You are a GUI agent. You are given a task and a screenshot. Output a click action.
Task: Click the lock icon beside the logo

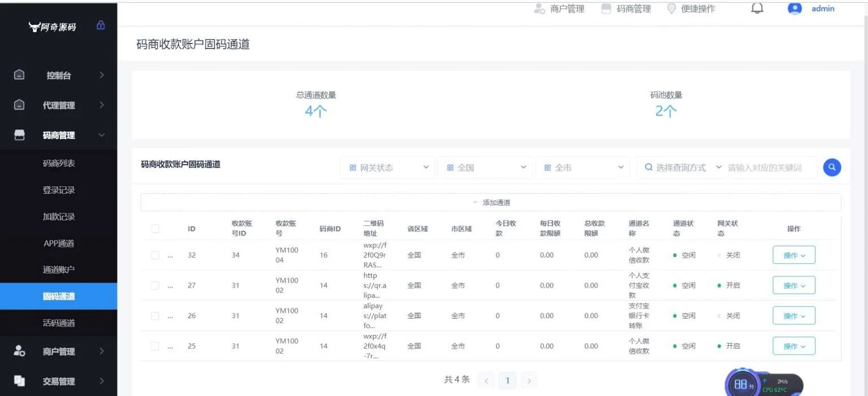coord(101,25)
